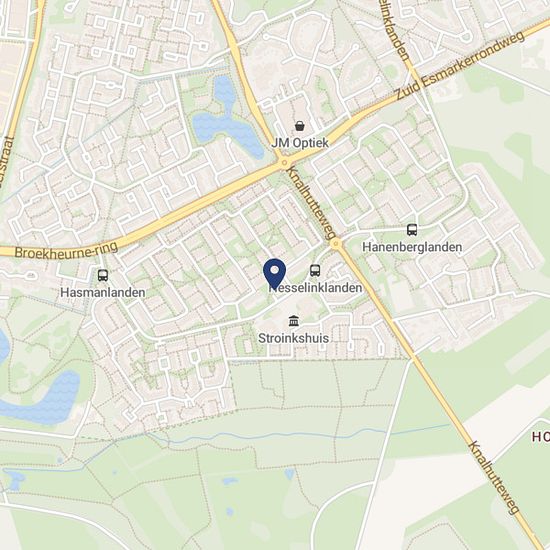Click the lower Knalhutteweg street label
Screen dimensions: 550x550
point(494,478)
